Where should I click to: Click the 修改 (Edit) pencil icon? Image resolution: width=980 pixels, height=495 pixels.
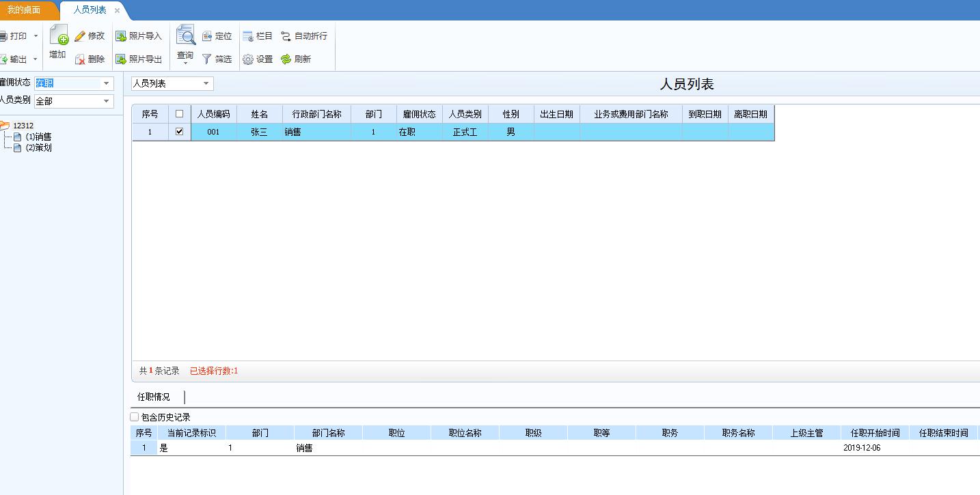click(80, 36)
